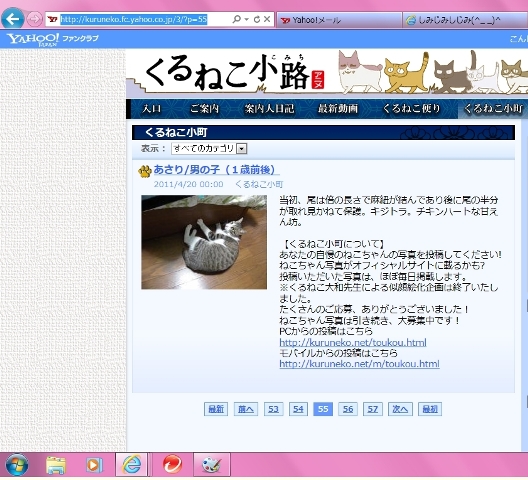Go to page 57
This screenshot has height=480, width=528.
tap(373, 409)
